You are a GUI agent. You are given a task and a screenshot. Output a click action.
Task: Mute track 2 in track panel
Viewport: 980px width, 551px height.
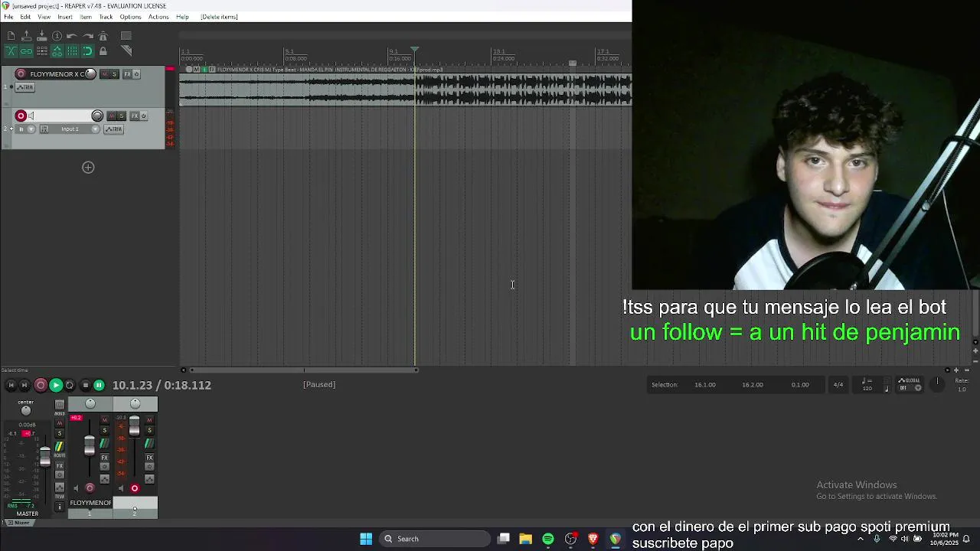112,116
